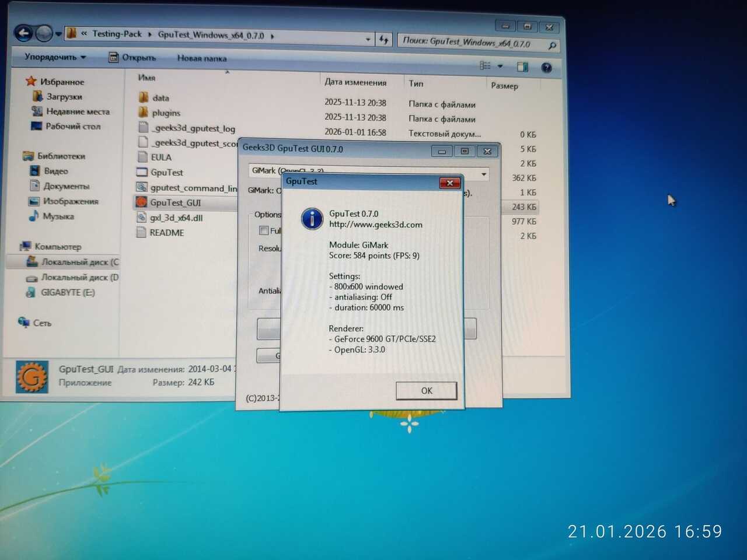747x560 pixels.
Task: Select the plugins folder icon
Action: [143, 112]
